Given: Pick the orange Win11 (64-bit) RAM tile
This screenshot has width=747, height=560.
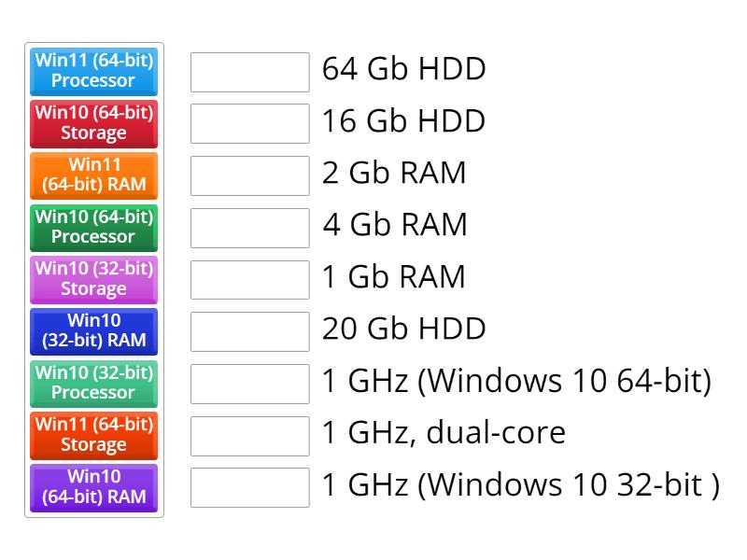Looking at the screenshot, I should pos(93,175).
